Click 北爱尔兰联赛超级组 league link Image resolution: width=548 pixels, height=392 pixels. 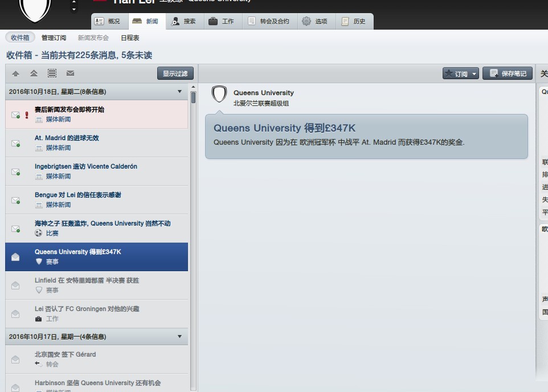261,104
